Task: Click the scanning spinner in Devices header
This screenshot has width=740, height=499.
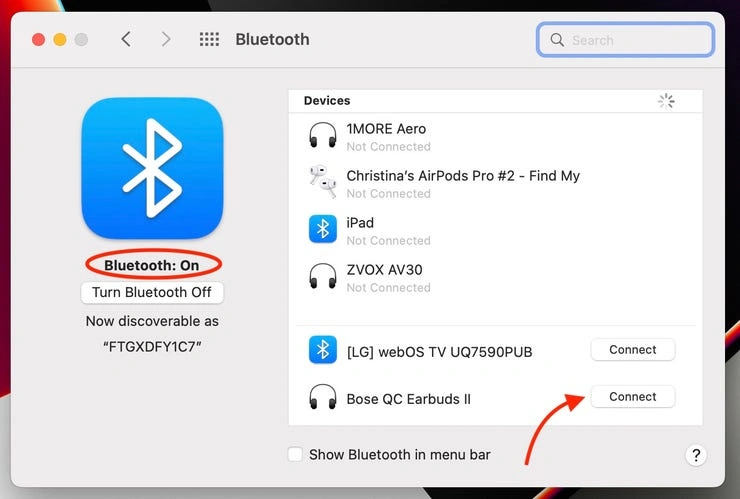Action: click(x=666, y=101)
